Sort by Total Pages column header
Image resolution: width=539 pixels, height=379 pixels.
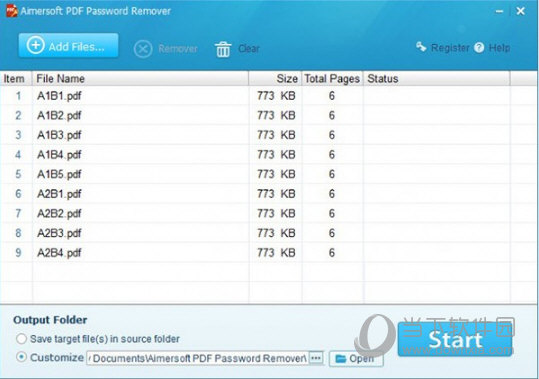click(332, 79)
